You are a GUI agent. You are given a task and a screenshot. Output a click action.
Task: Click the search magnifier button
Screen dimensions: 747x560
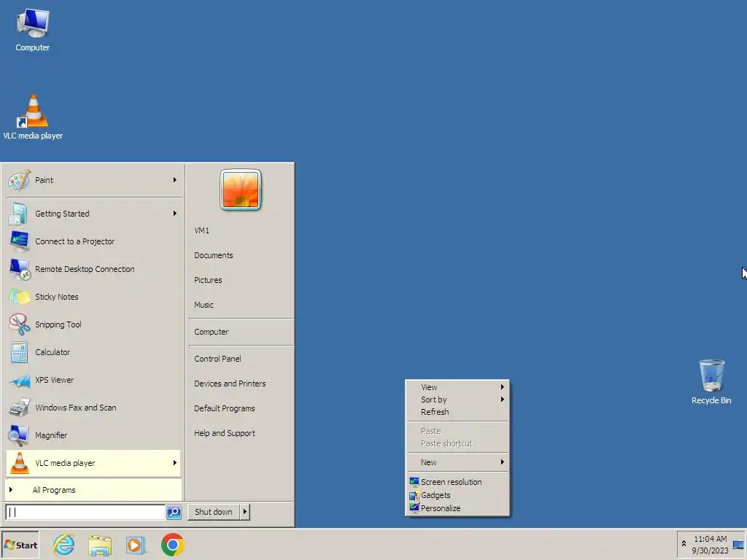pyautogui.click(x=174, y=512)
